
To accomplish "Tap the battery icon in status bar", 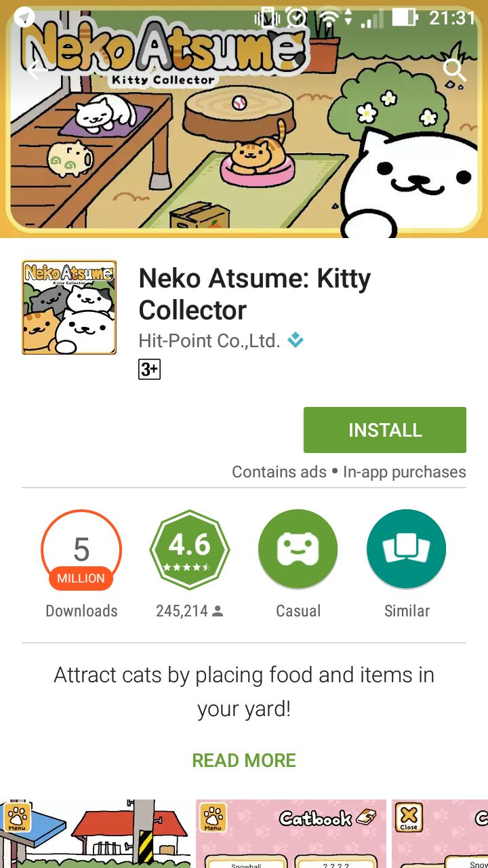I will point(404,17).
